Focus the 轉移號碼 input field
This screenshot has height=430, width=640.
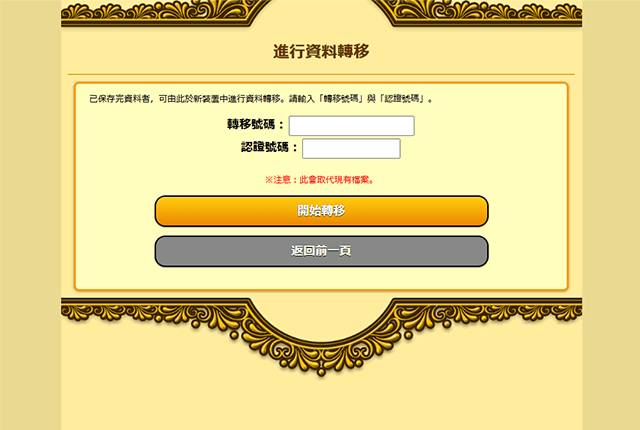tap(351, 126)
